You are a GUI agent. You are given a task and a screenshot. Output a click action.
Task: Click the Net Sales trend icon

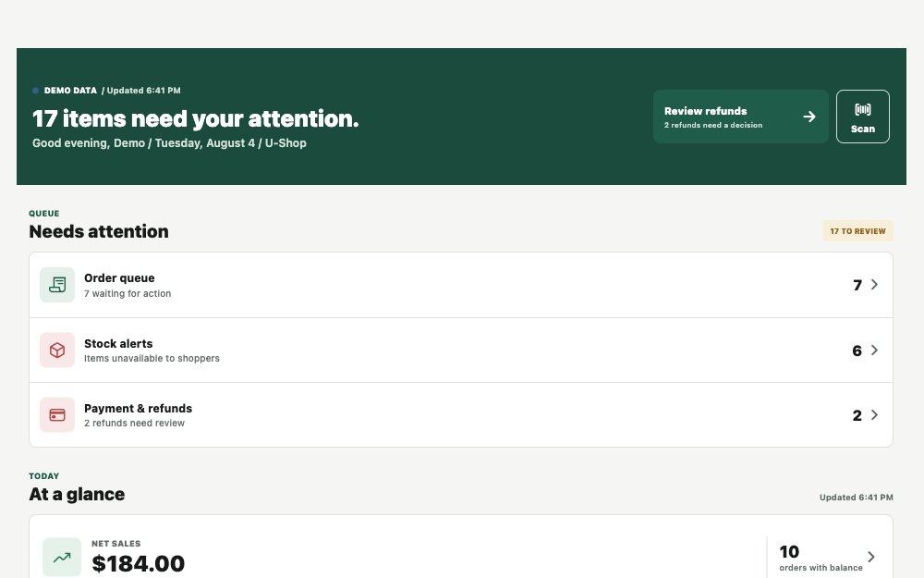coord(62,557)
